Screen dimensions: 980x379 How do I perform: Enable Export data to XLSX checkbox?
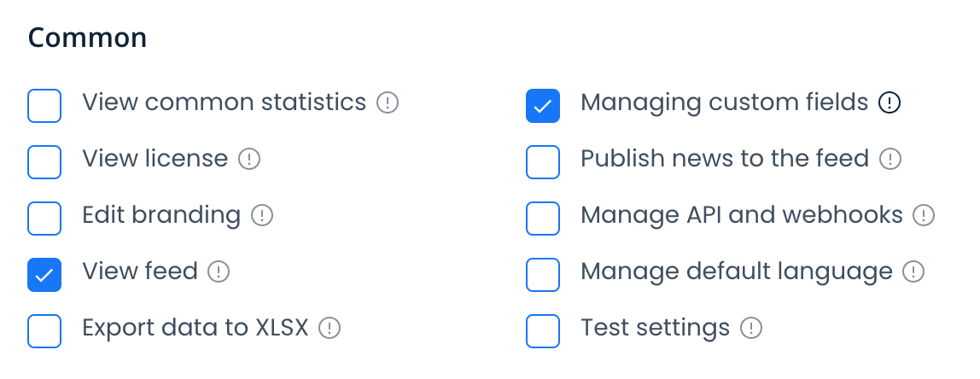[x=44, y=331]
